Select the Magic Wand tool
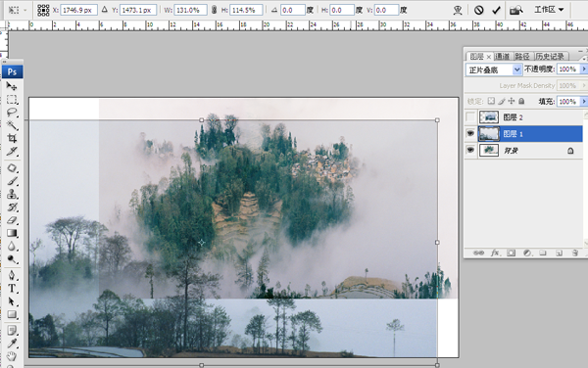The image size is (588, 368). click(x=12, y=125)
